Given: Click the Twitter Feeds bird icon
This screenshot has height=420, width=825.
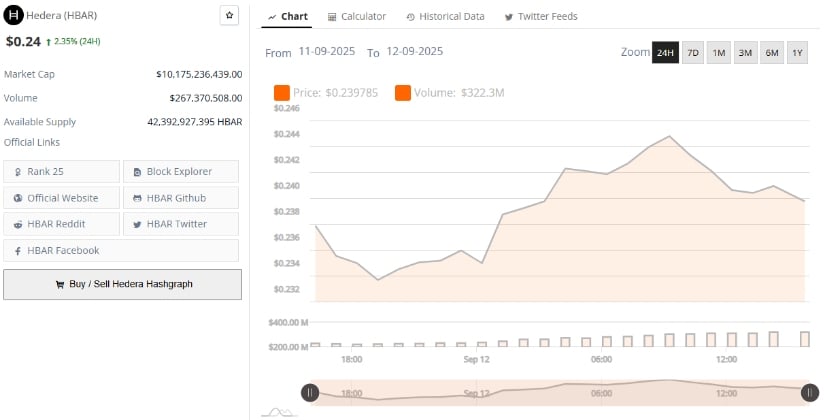Looking at the screenshot, I should click(x=509, y=17).
